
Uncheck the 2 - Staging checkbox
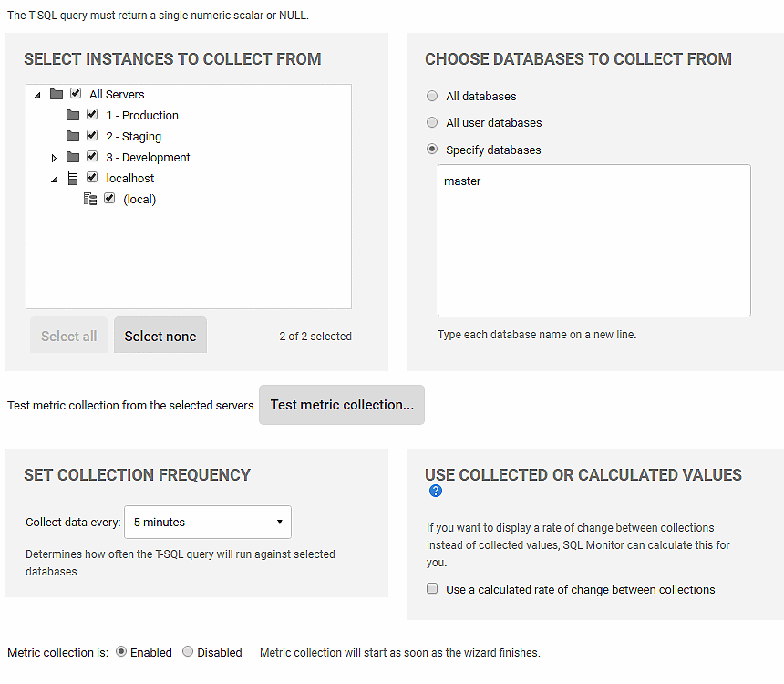coord(92,135)
